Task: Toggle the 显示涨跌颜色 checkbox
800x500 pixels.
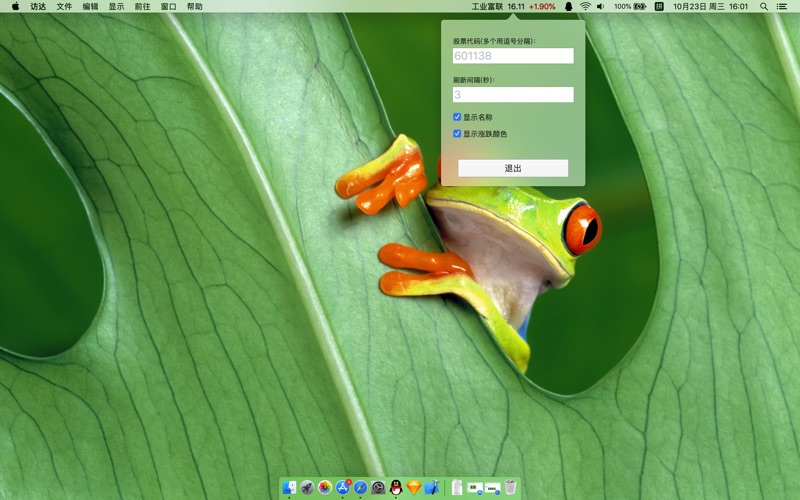Action: (x=457, y=134)
